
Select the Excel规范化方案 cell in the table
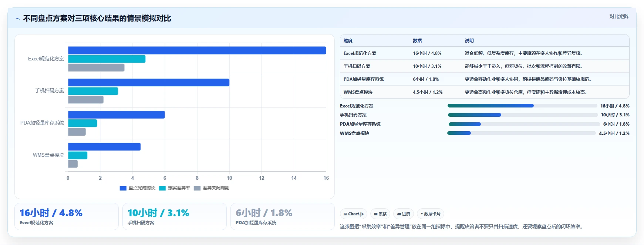click(360, 53)
